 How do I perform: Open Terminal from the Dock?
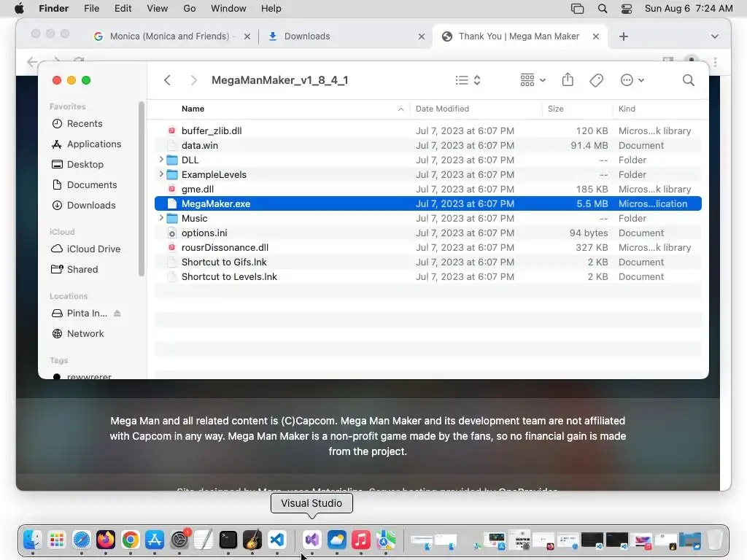pos(228,540)
